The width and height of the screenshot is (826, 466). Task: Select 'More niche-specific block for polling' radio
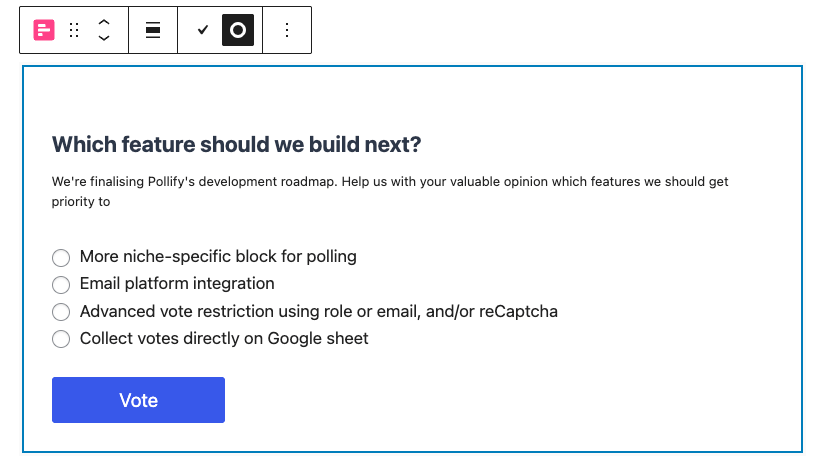(61, 258)
